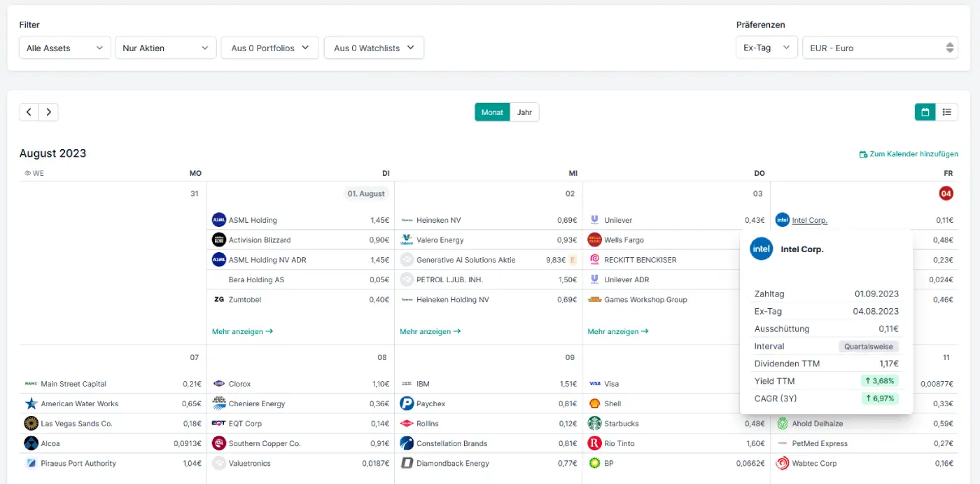Toggle weekend visibility with the WE eye icon
The height and width of the screenshot is (484, 980).
(x=27, y=172)
